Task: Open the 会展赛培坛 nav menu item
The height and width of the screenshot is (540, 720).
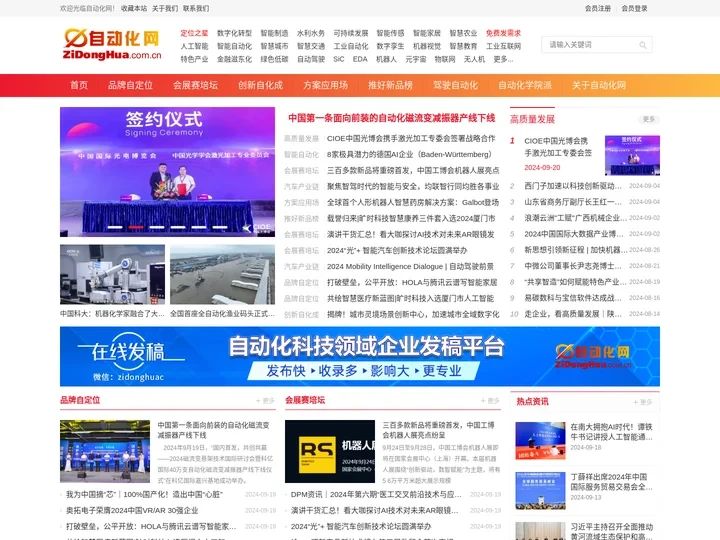Action: tap(195, 85)
